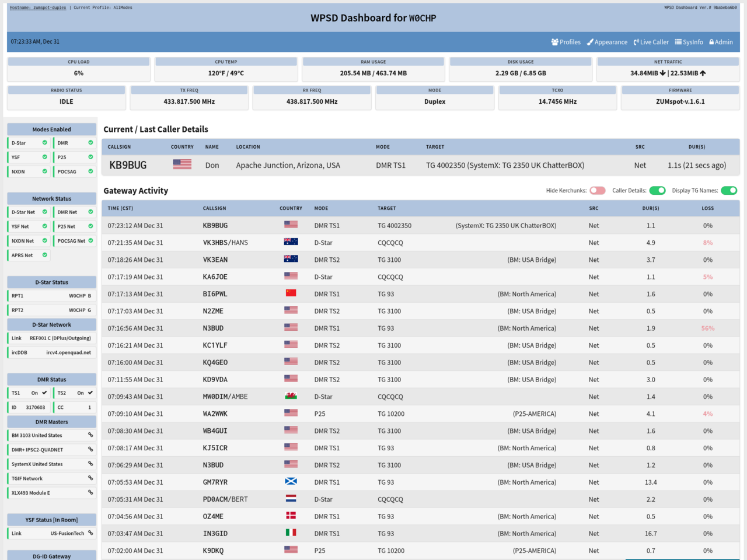Click the RX Freq value 438.817.500 MHz
The height and width of the screenshot is (560, 747).
click(x=312, y=101)
